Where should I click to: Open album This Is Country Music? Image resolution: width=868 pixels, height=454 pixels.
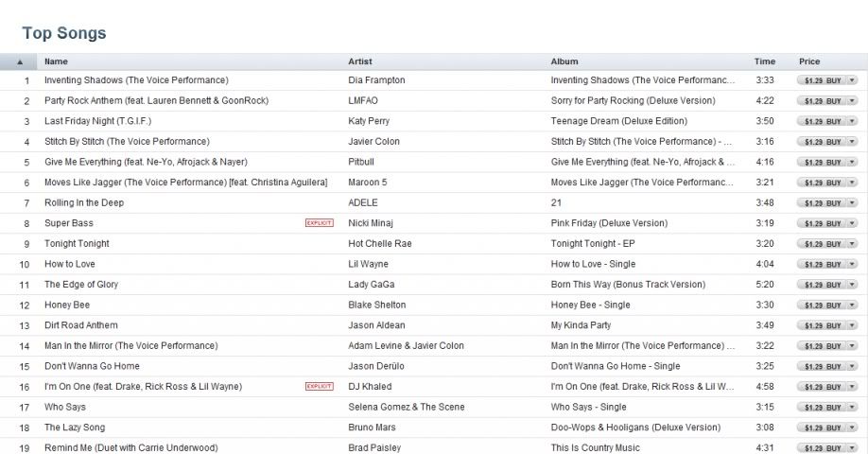click(x=595, y=447)
